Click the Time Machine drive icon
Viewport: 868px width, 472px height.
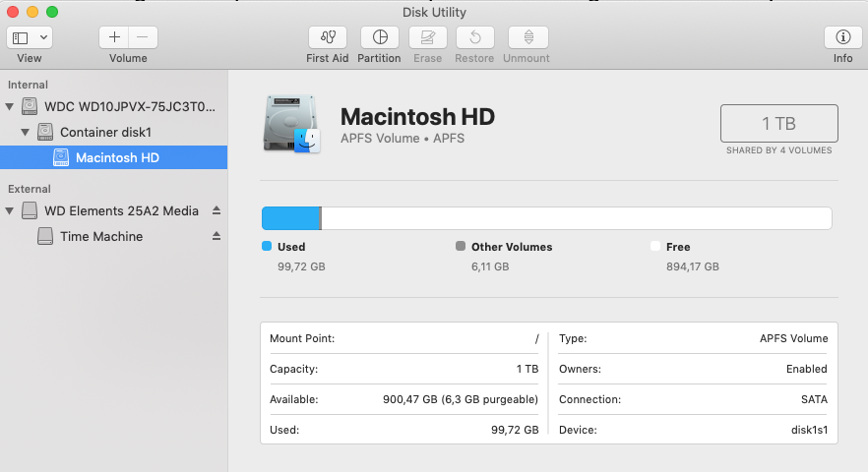[45, 236]
